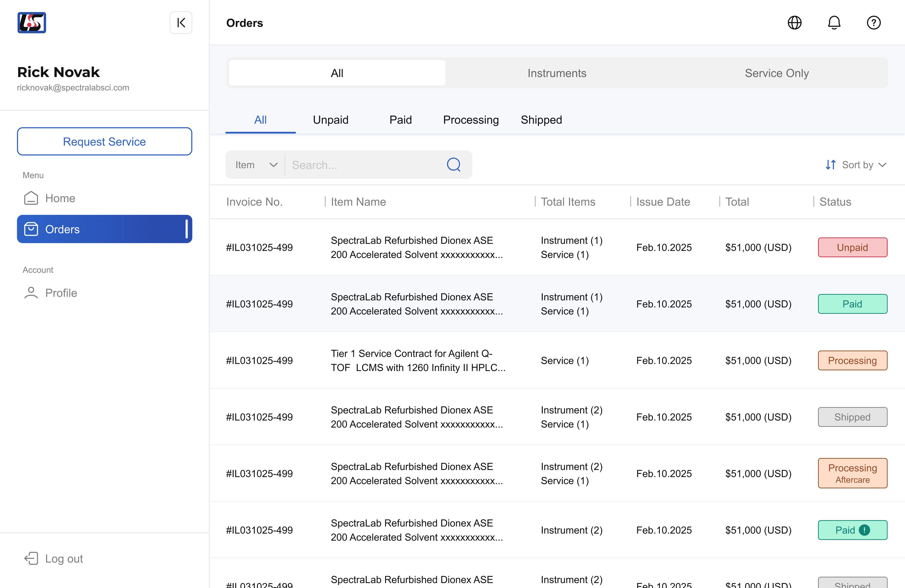Click the SpectraLab logo

(32, 23)
